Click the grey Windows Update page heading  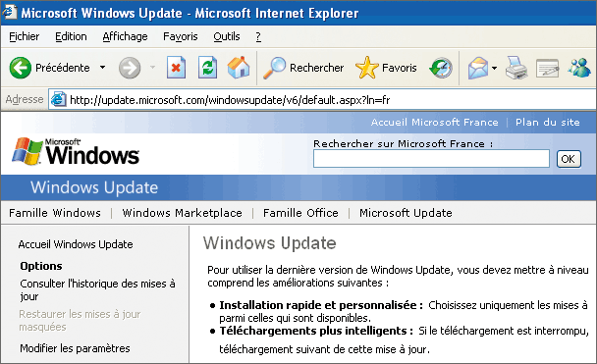pyautogui.click(x=270, y=243)
